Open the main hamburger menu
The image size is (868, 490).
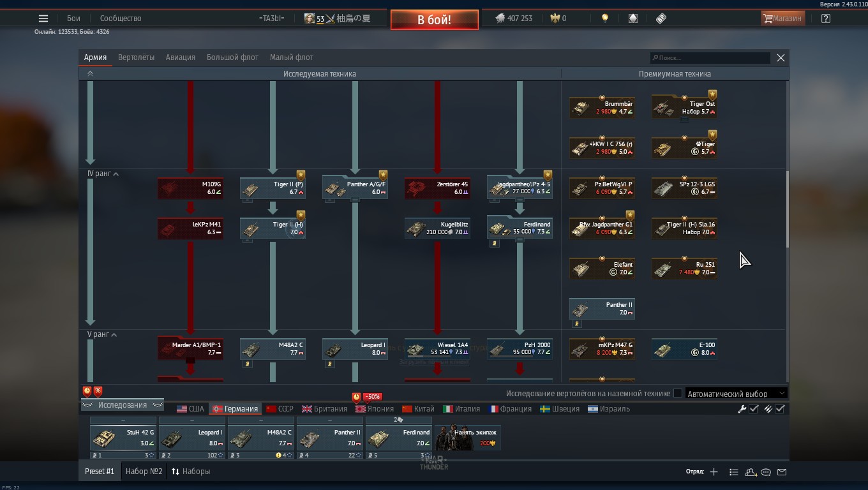tap(43, 19)
